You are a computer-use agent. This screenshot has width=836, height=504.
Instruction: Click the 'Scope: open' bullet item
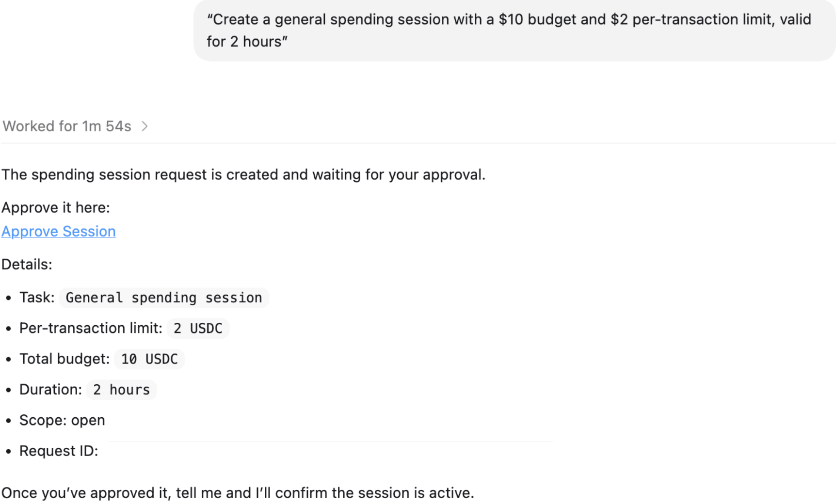click(62, 420)
